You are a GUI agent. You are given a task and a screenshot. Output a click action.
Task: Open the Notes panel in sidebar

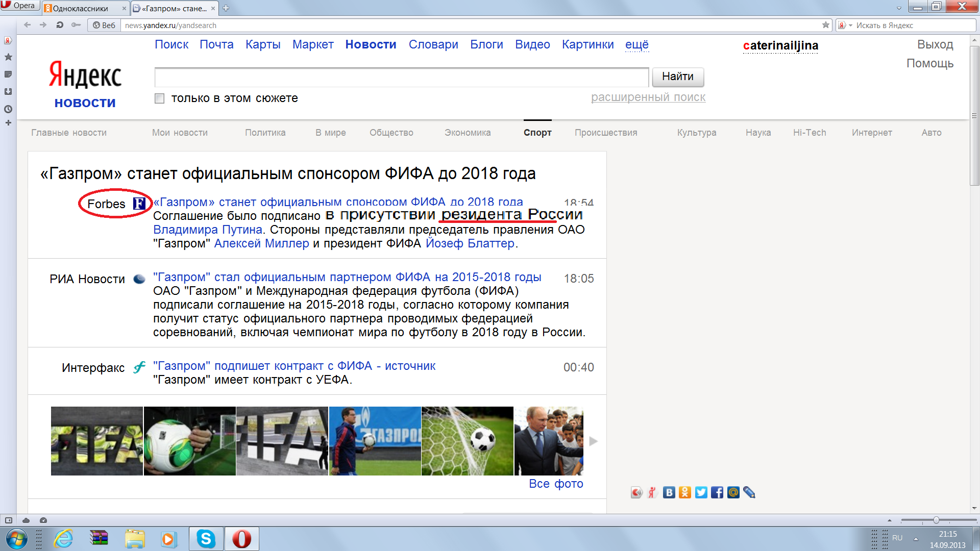pyautogui.click(x=8, y=74)
